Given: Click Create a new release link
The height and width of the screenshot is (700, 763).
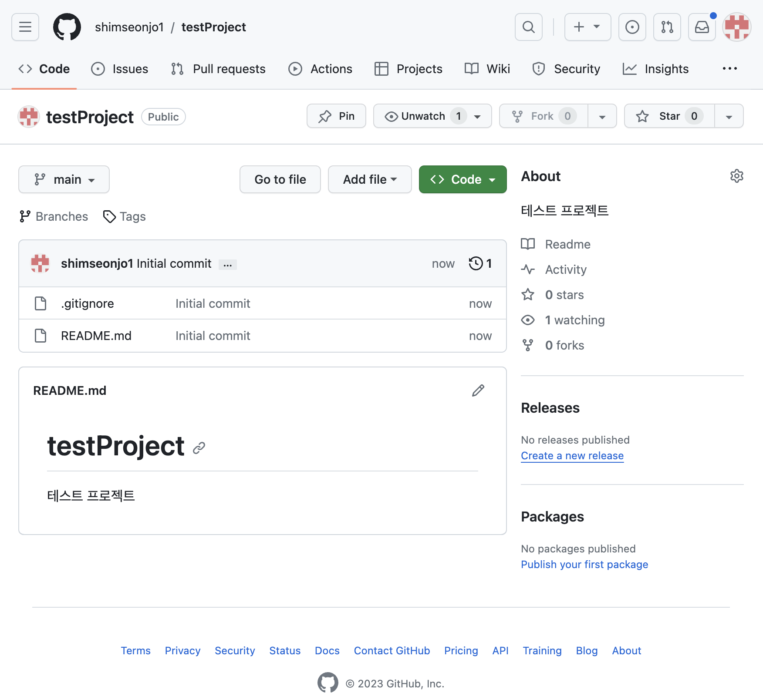Looking at the screenshot, I should (x=572, y=456).
